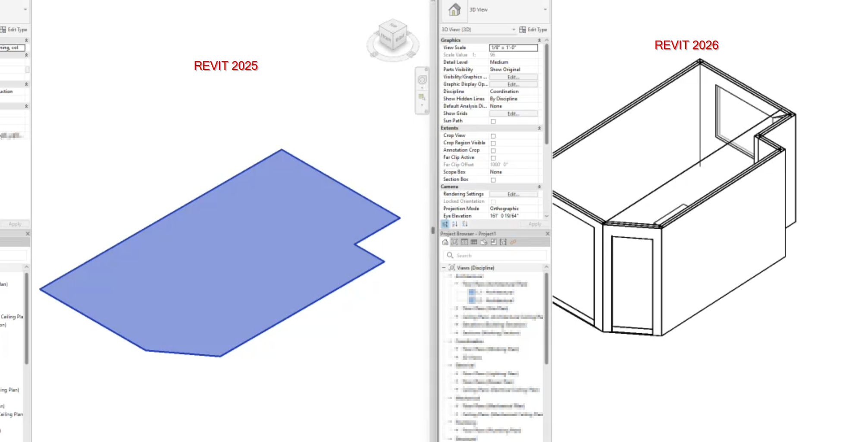Open the Zoom options dropdown arrow
868x442 pixels.
[x=422, y=105]
